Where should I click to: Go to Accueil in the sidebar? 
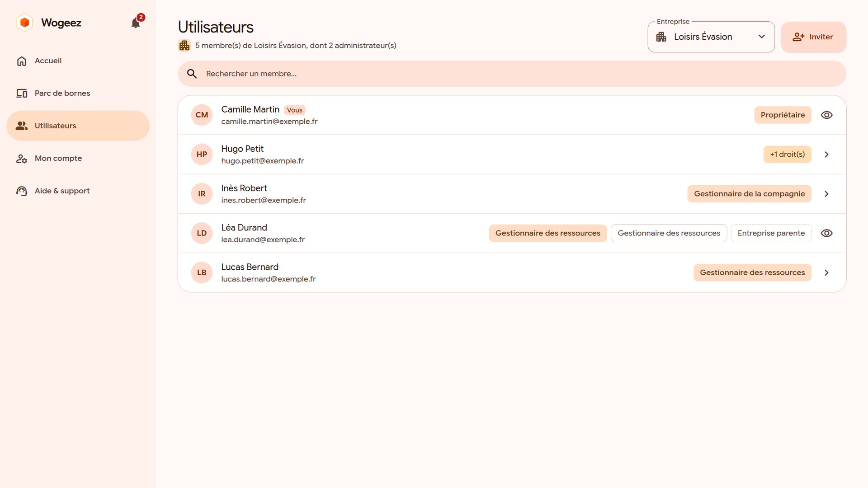(78, 61)
